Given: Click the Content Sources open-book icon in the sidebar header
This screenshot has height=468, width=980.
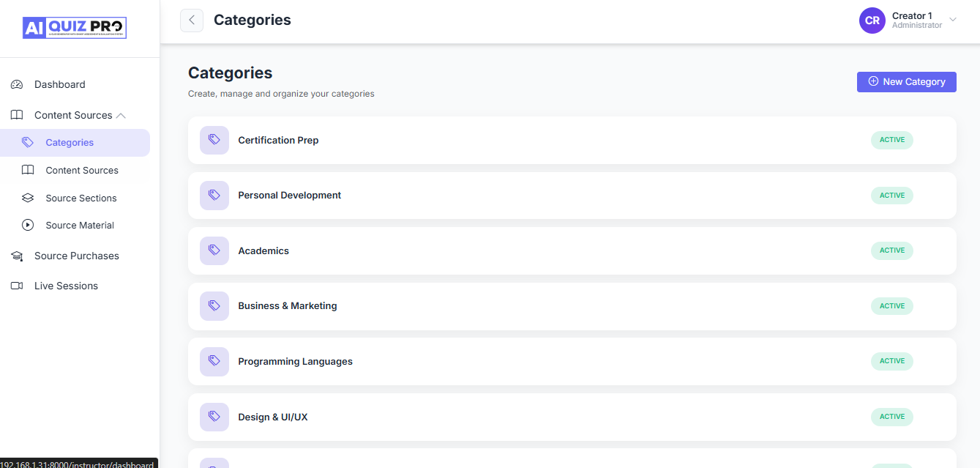Looking at the screenshot, I should pyautogui.click(x=17, y=115).
